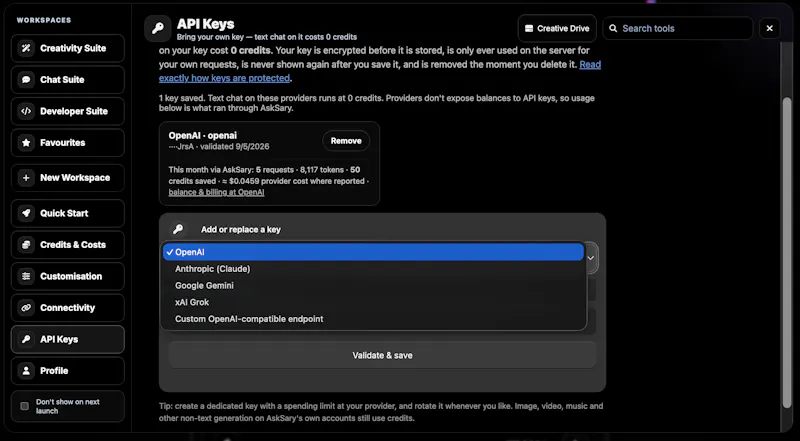The height and width of the screenshot is (441, 800).
Task: Open the Profile page
Action: [68, 371]
